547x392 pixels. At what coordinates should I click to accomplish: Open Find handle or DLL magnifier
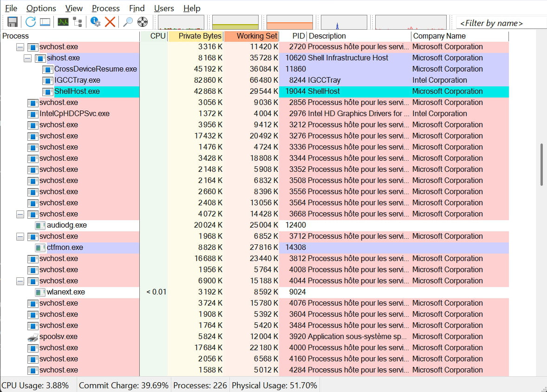click(x=128, y=22)
